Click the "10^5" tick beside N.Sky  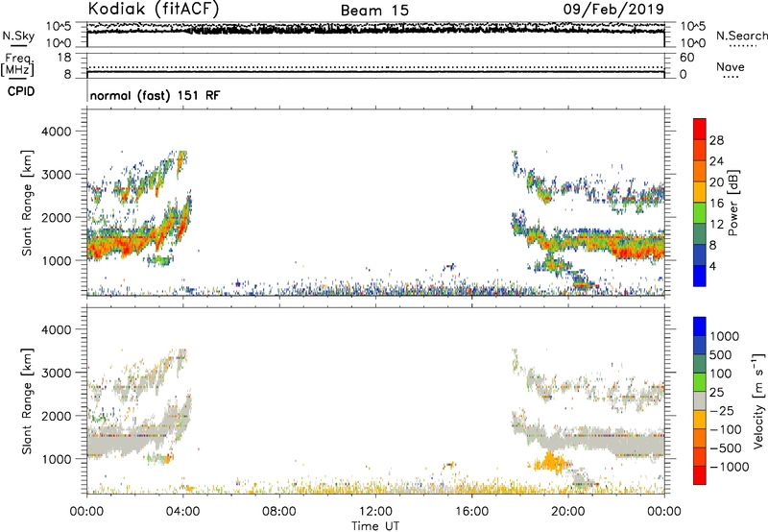point(59,26)
